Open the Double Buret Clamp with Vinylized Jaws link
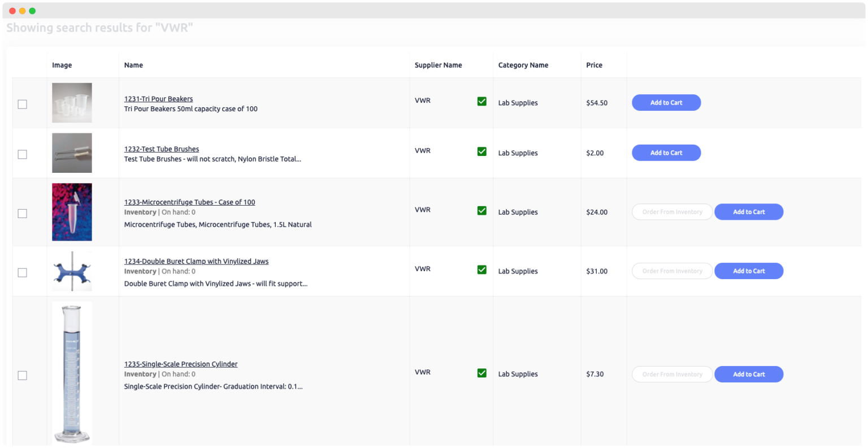The height and width of the screenshot is (448, 868). (196, 261)
